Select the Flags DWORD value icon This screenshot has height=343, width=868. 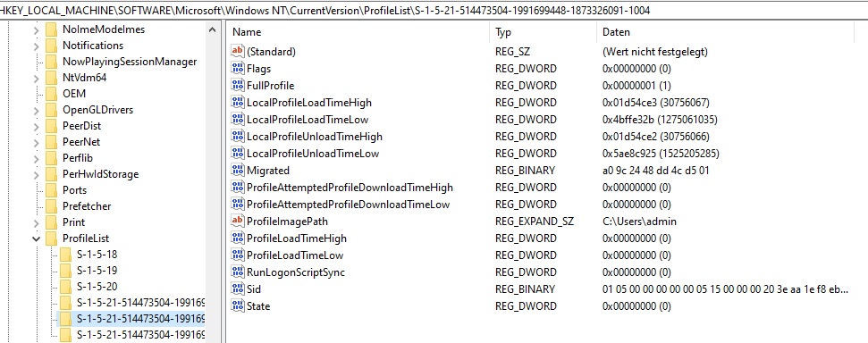coord(238,69)
